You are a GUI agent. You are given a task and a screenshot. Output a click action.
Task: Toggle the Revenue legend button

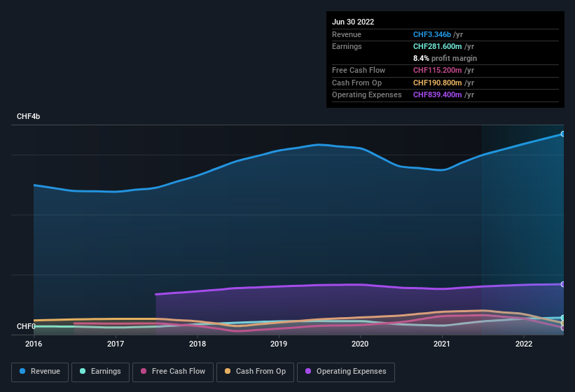pos(40,372)
